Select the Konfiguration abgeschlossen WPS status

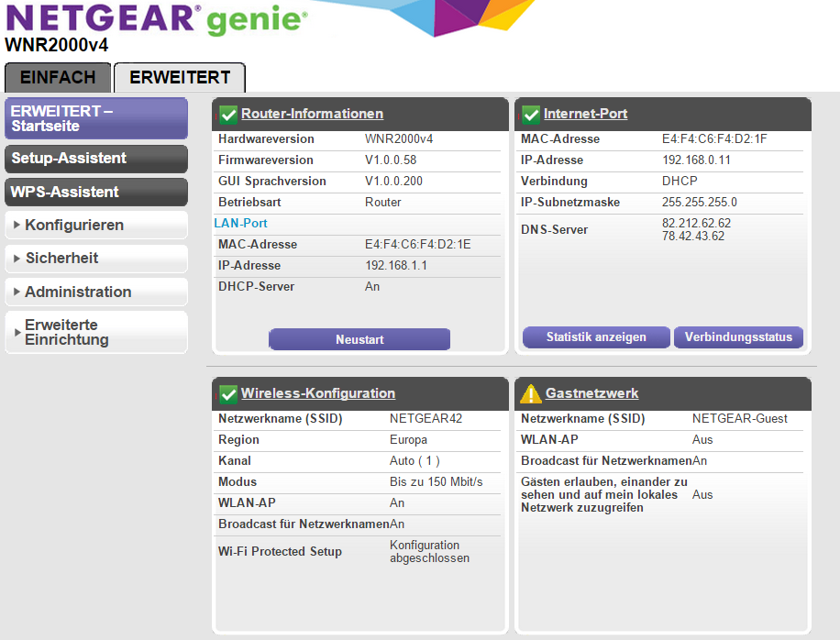tap(430, 552)
